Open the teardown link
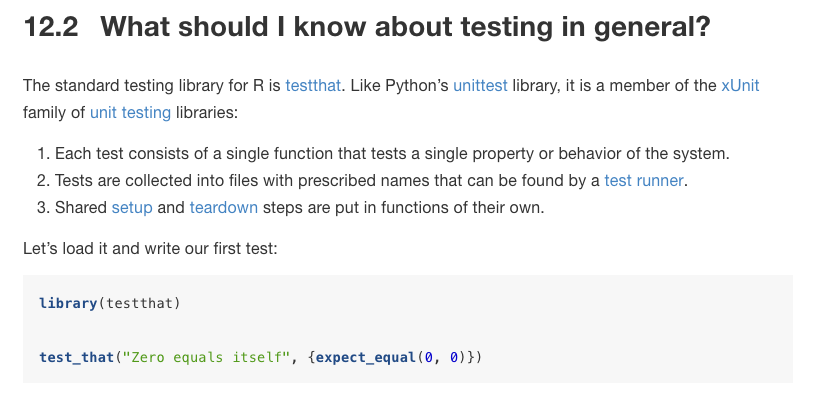This screenshot has width=827, height=404. [223, 207]
